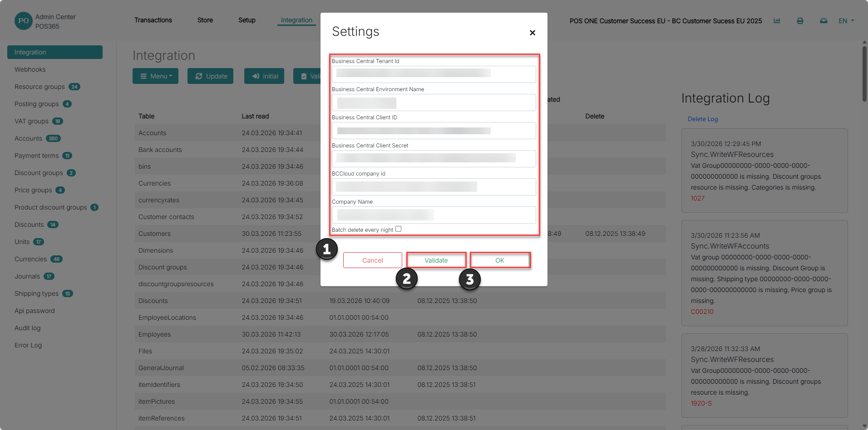The height and width of the screenshot is (430, 868).
Task: Open Price groups in the sidebar
Action: (x=33, y=190)
